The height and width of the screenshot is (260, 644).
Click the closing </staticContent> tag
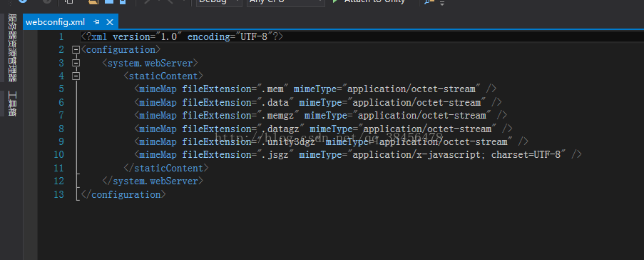[x=166, y=168]
